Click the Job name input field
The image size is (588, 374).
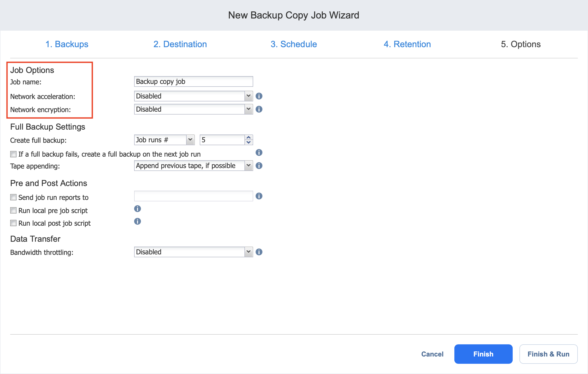click(193, 81)
